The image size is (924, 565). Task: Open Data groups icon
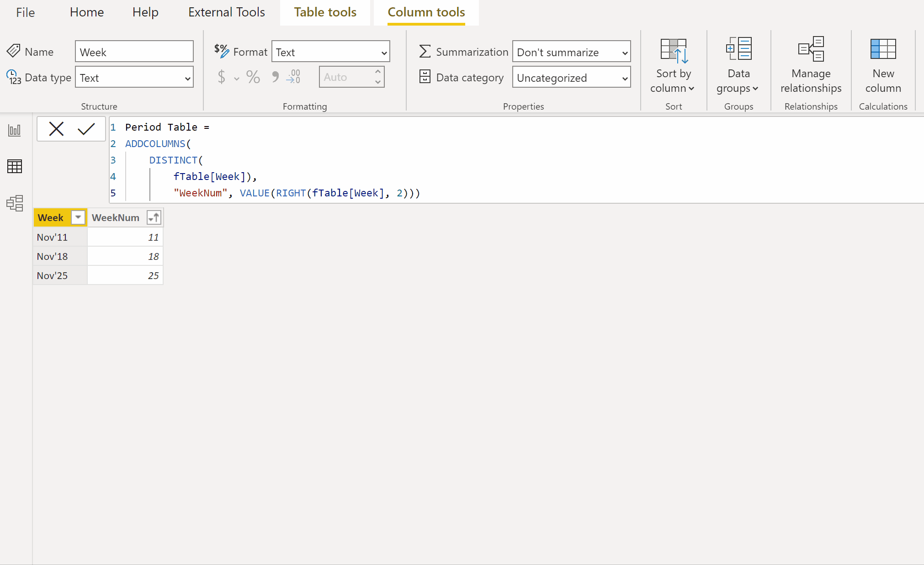click(x=738, y=49)
